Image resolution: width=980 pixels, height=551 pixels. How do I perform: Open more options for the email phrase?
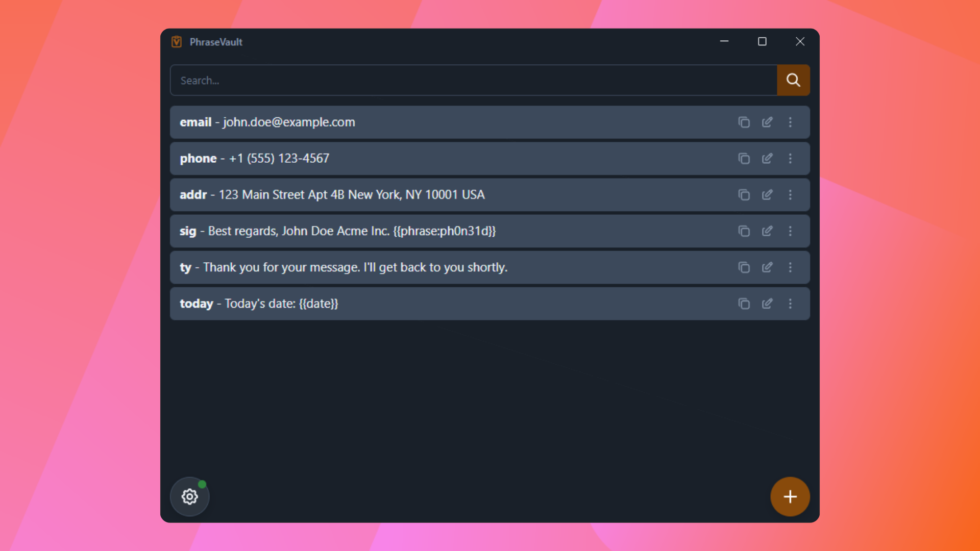(790, 122)
